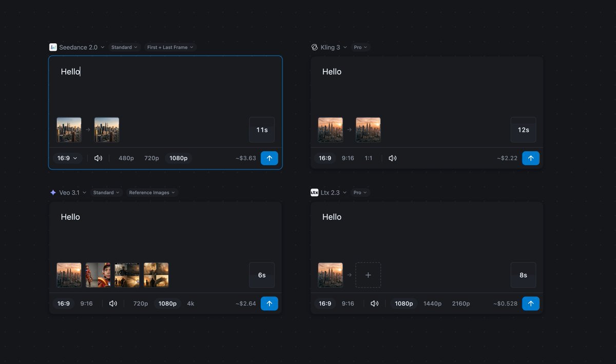Click the fourth Veo reference image thumbnail
Viewport: 616px width, 364px height.
pos(156,275)
